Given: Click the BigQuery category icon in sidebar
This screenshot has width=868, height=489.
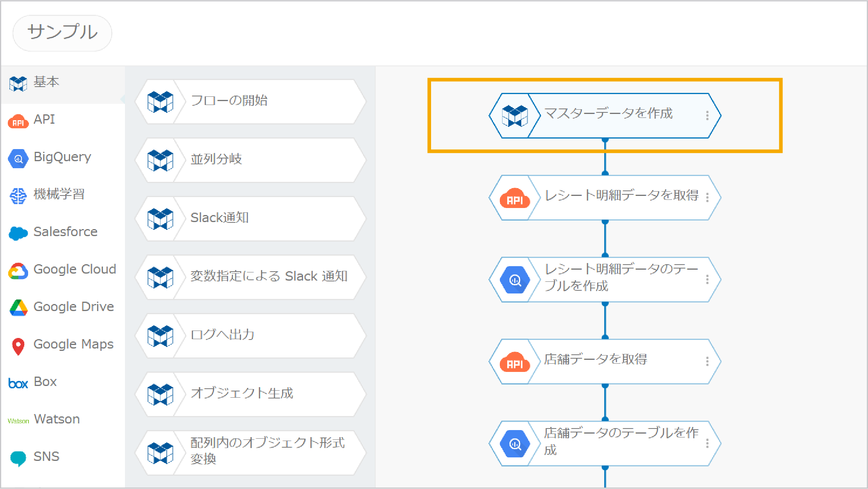Looking at the screenshot, I should coord(18,158).
